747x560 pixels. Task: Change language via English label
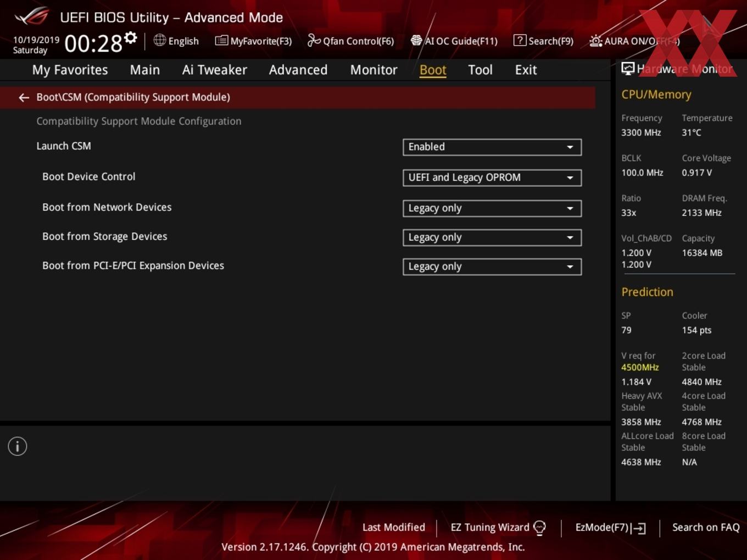[x=183, y=41]
